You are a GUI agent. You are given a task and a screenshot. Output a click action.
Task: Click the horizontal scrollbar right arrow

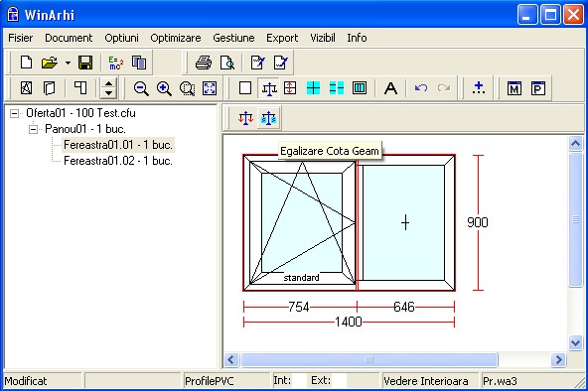(x=558, y=360)
